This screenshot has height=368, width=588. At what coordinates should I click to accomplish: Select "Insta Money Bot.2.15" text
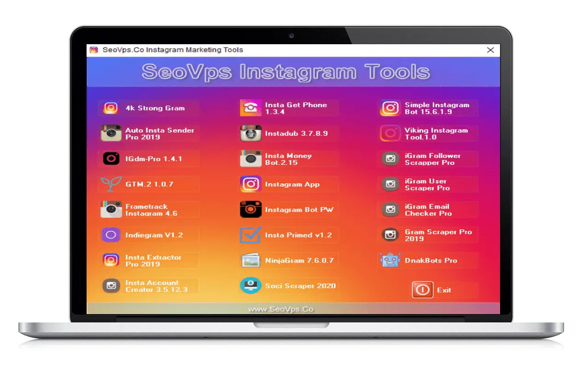(x=288, y=159)
